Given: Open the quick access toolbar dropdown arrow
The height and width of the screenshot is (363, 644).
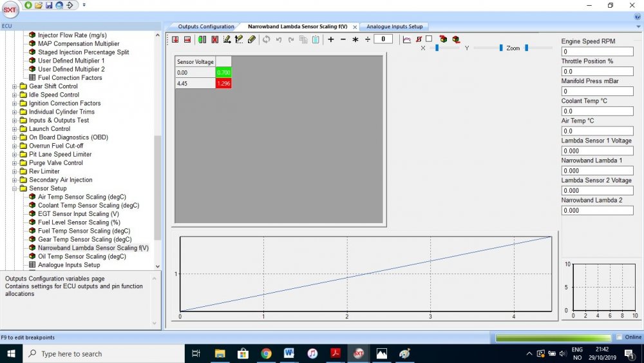Looking at the screenshot, I should coord(84,5).
